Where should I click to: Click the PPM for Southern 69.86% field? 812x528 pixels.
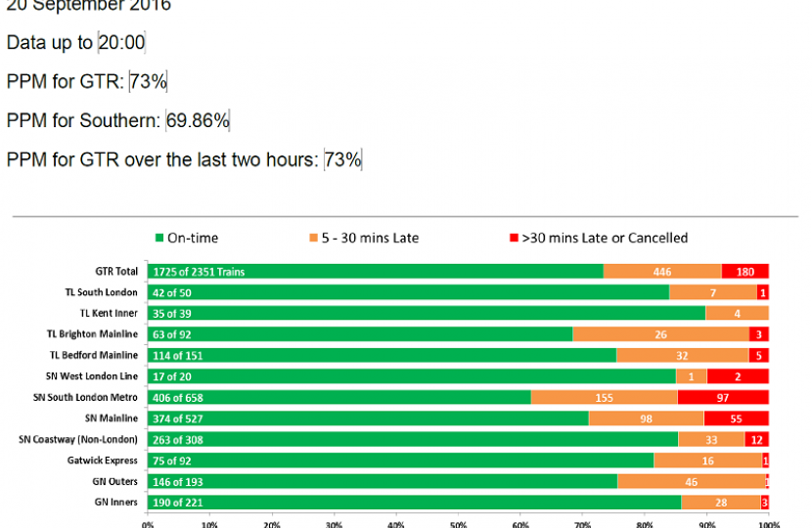tap(198, 120)
